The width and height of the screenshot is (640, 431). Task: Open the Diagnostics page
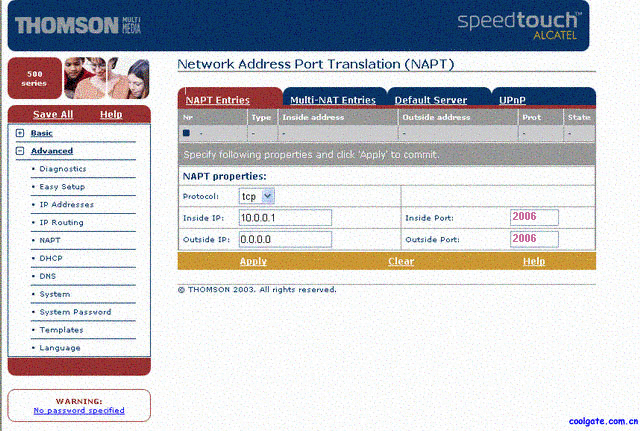62,169
